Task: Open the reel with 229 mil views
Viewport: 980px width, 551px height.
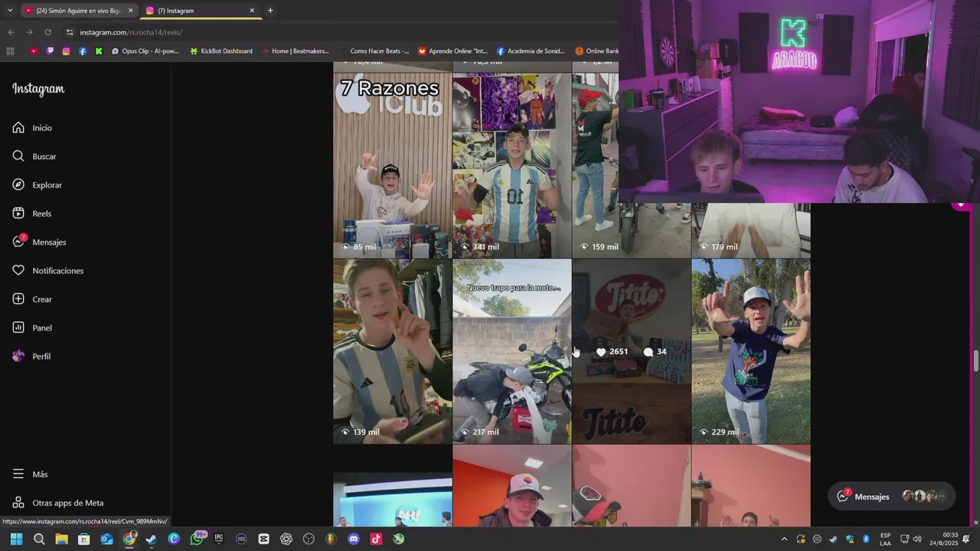Action: click(x=750, y=351)
